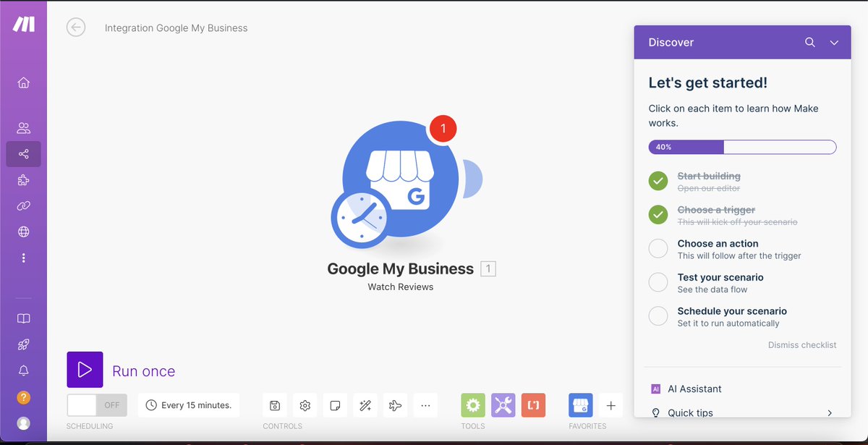Open What's new rocket icon
Viewport: 868px width, 445px height.
tap(23, 345)
